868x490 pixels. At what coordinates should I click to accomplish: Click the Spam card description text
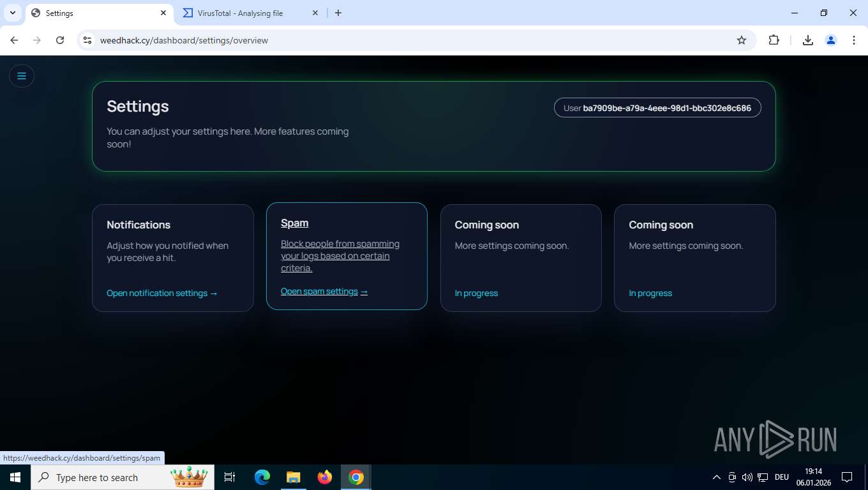[340, 256]
